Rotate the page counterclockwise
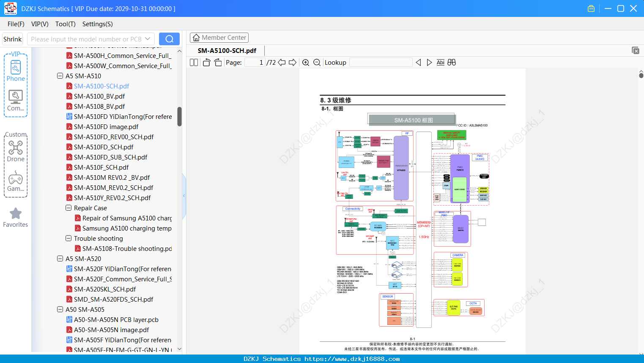The height and width of the screenshot is (363, 644). pos(207,63)
